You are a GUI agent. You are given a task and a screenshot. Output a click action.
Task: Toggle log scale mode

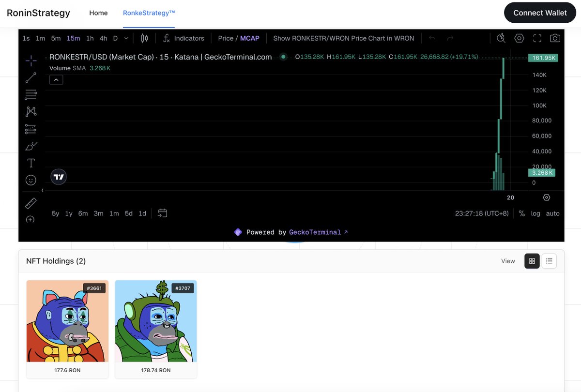tap(535, 213)
